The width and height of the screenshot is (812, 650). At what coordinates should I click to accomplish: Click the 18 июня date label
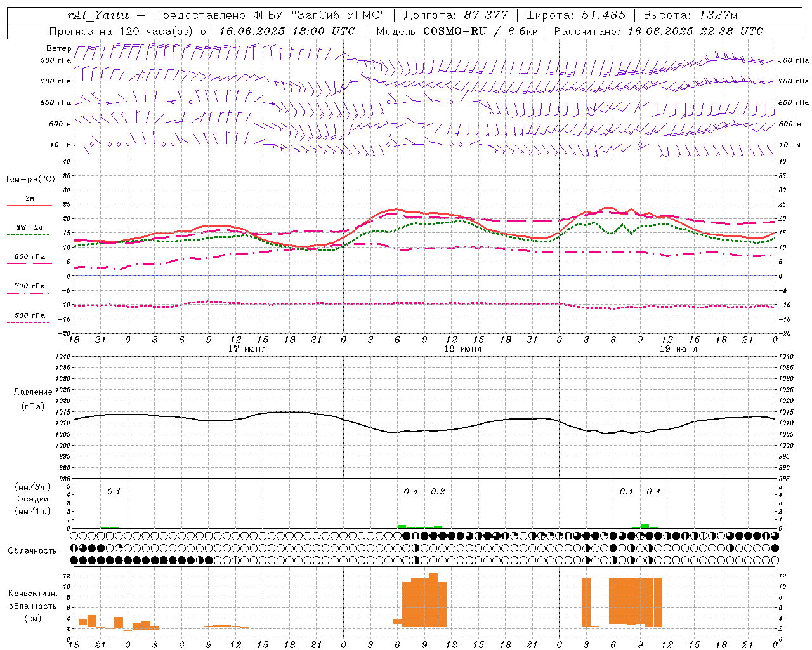tap(463, 349)
